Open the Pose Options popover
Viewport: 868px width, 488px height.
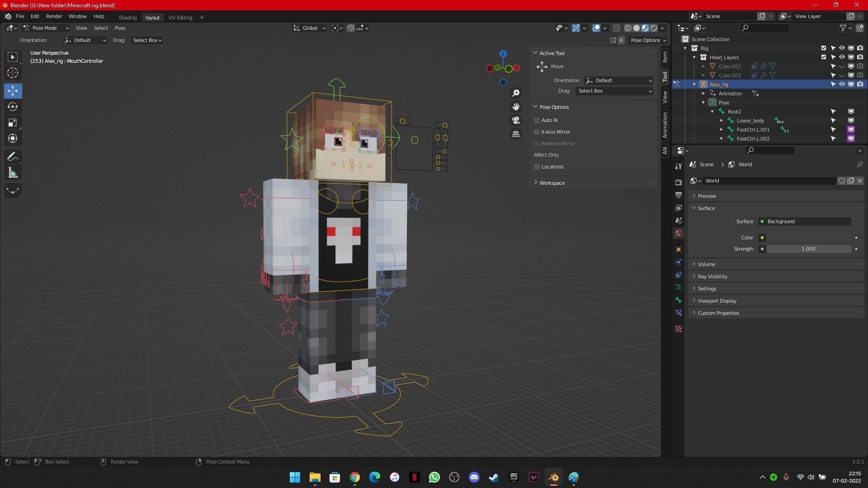[x=648, y=40]
